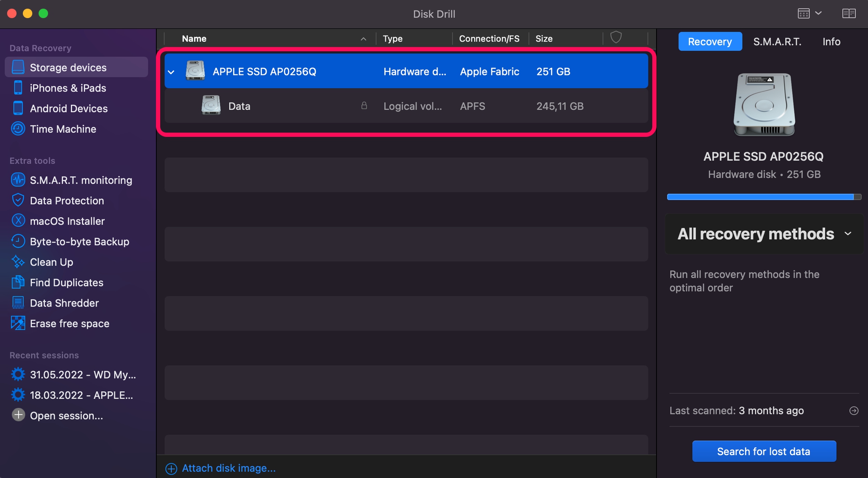Click the S.M.A.R.T. monitoring label
The image size is (868, 478).
tap(81, 180)
